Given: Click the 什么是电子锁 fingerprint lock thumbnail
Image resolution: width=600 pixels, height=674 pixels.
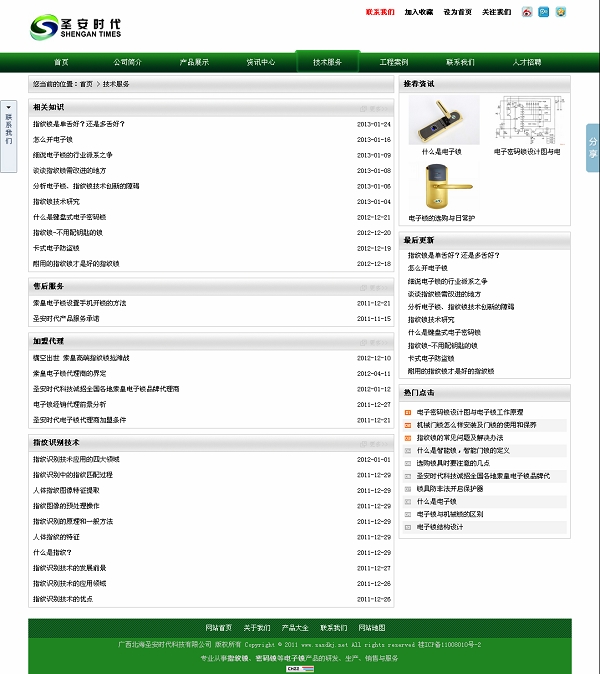Looking at the screenshot, I should tap(441, 119).
